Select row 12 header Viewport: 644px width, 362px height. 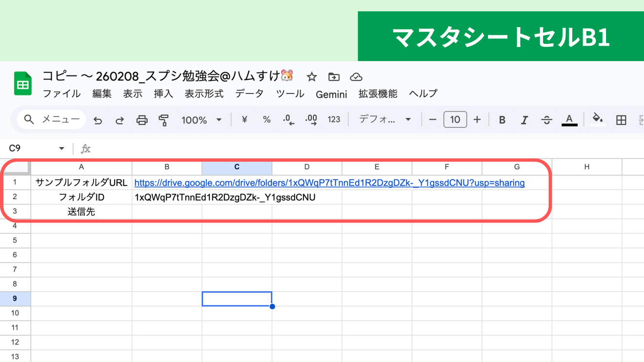coord(15,342)
